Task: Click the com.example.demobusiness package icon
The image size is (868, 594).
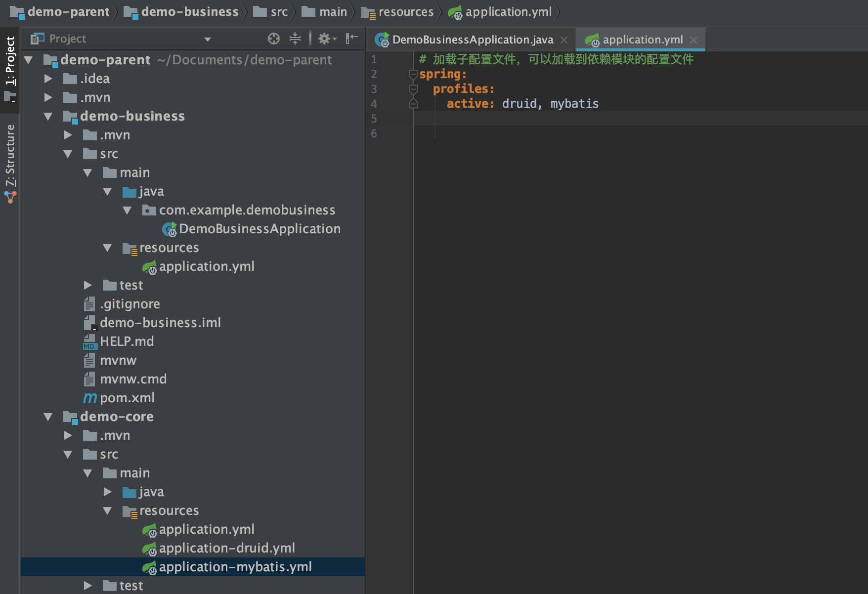Action: click(149, 211)
